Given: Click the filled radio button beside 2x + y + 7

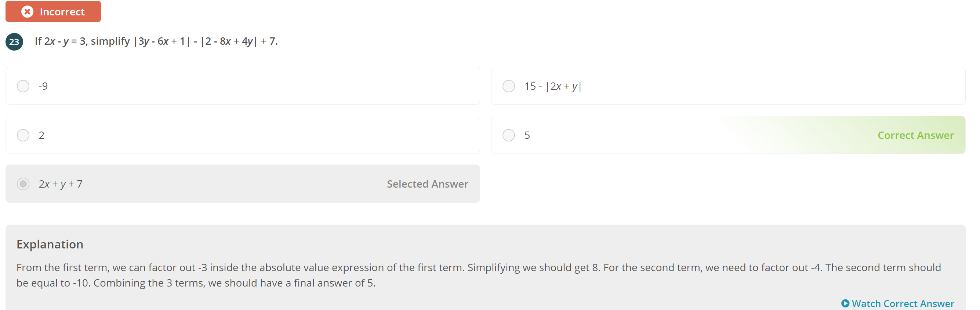Looking at the screenshot, I should point(23,184).
